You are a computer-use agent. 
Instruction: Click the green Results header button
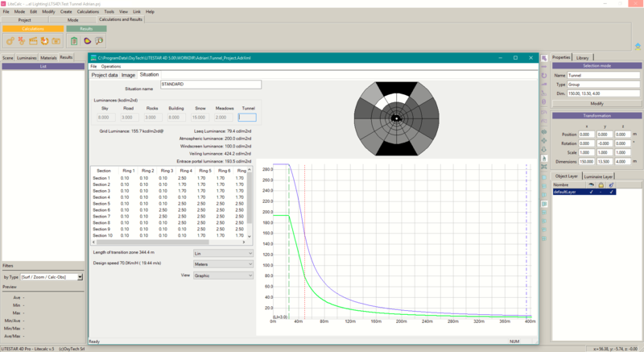pos(86,29)
